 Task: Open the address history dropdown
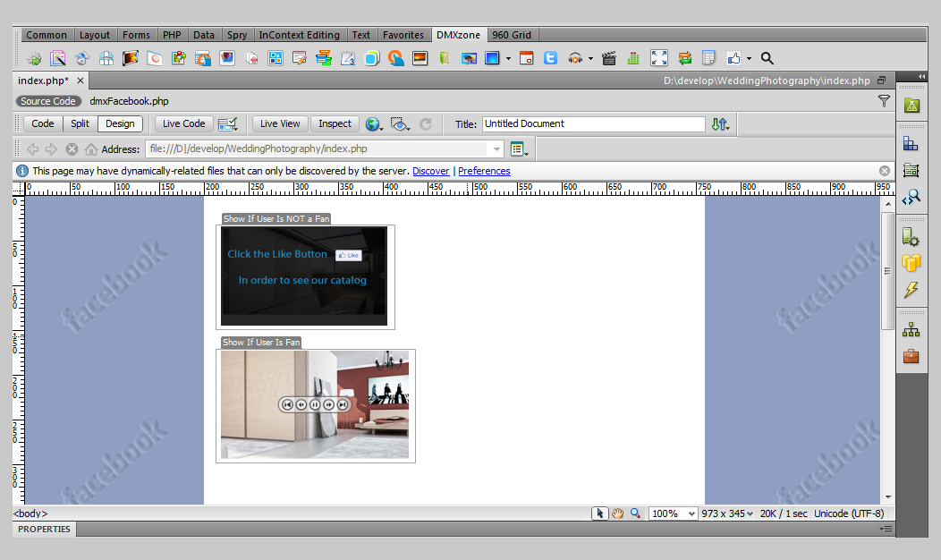pyautogui.click(x=496, y=148)
